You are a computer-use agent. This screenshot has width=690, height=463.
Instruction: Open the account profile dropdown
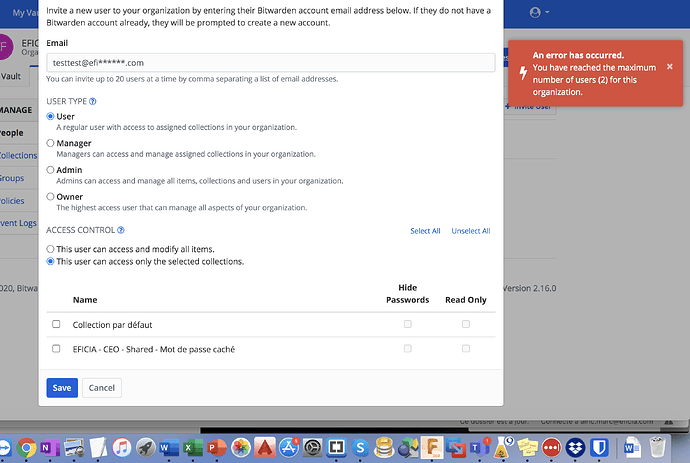click(x=539, y=12)
